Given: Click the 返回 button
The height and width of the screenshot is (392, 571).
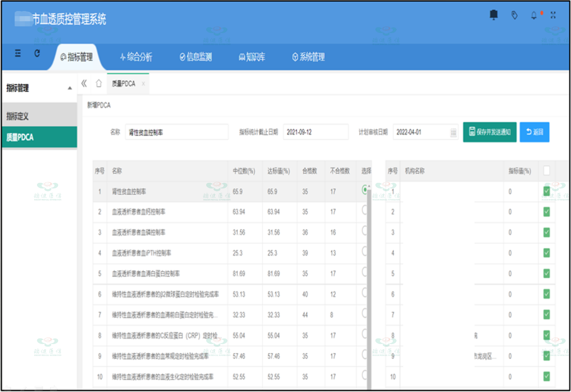Looking at the screenshot, I should point(534,132).
